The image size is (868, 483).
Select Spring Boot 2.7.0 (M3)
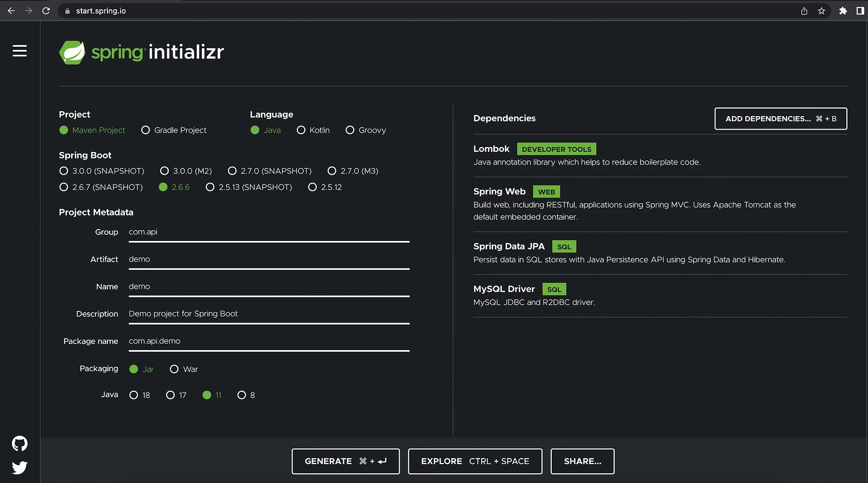[x=353, y=171]
